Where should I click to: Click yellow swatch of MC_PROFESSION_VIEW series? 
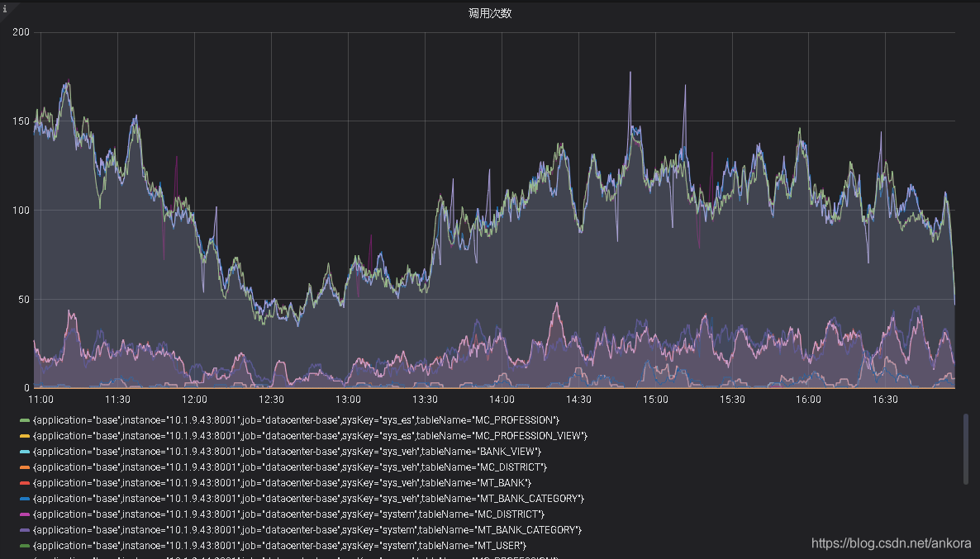(x=25, y=436)
